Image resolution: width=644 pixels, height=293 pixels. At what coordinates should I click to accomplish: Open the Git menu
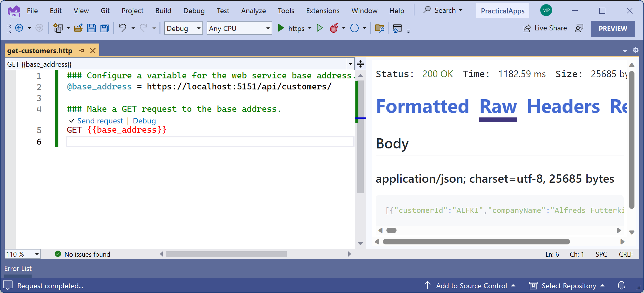point(105,11)
